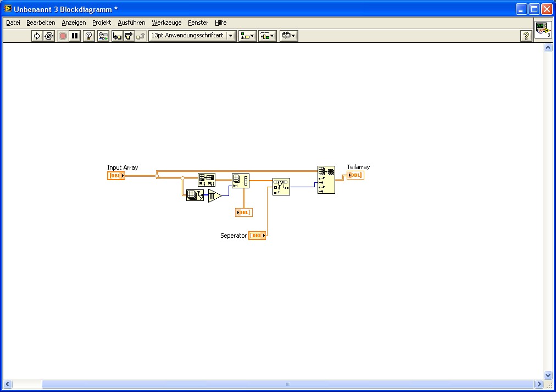The width and height of the screenshot is (556, 392).
Task: Click the horizontal scrollbar right arrow
Action: [540, 384]
